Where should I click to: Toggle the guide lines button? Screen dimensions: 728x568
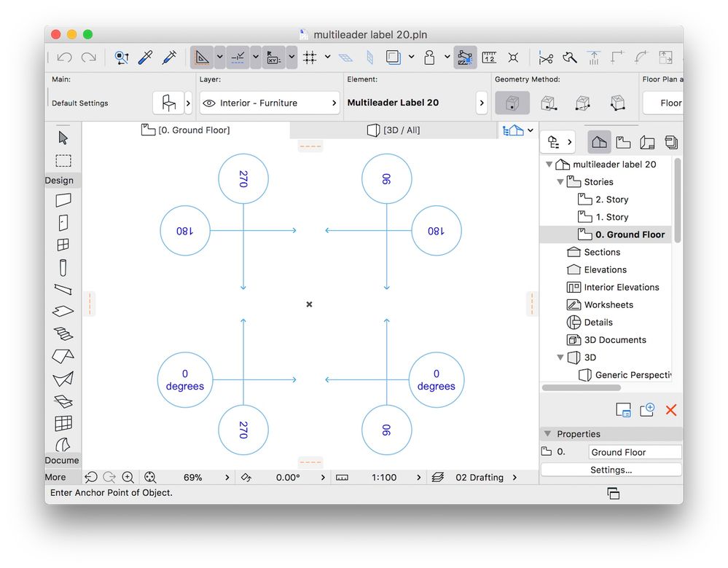pos(238,57)
